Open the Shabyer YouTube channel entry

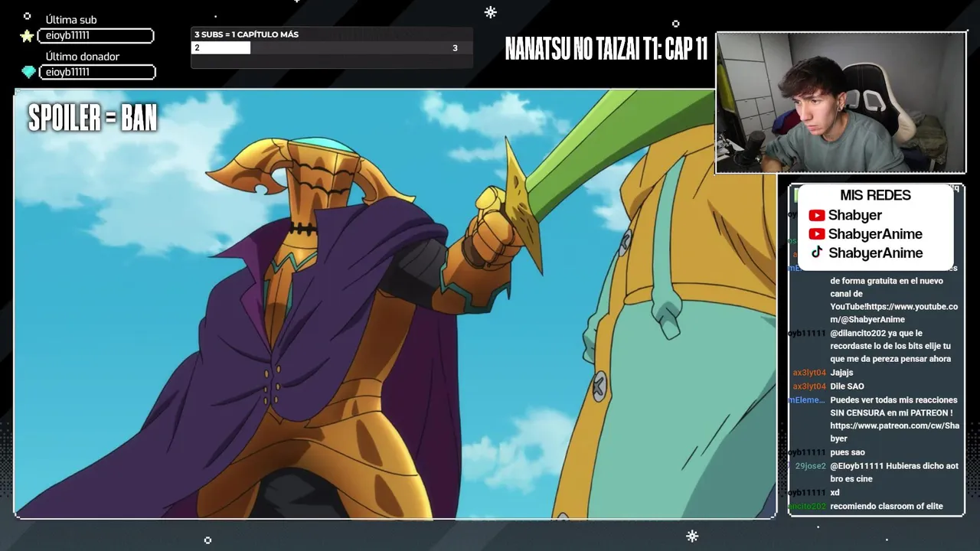846,216
